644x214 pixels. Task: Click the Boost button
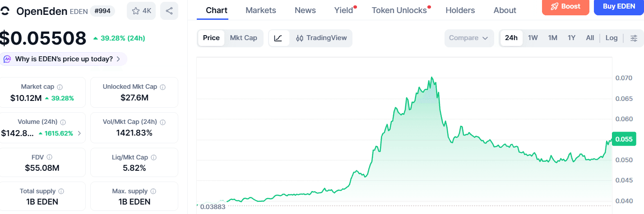click(x=566, y=7)
